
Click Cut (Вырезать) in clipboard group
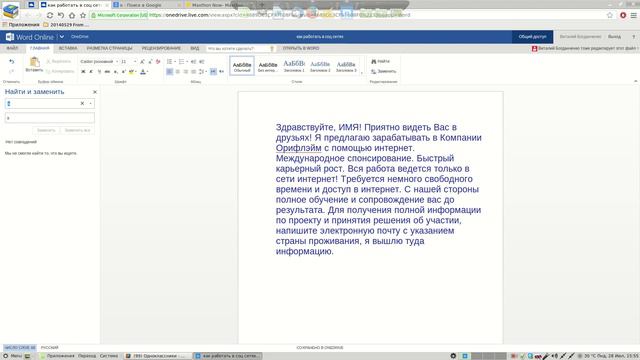click(59, 61)
